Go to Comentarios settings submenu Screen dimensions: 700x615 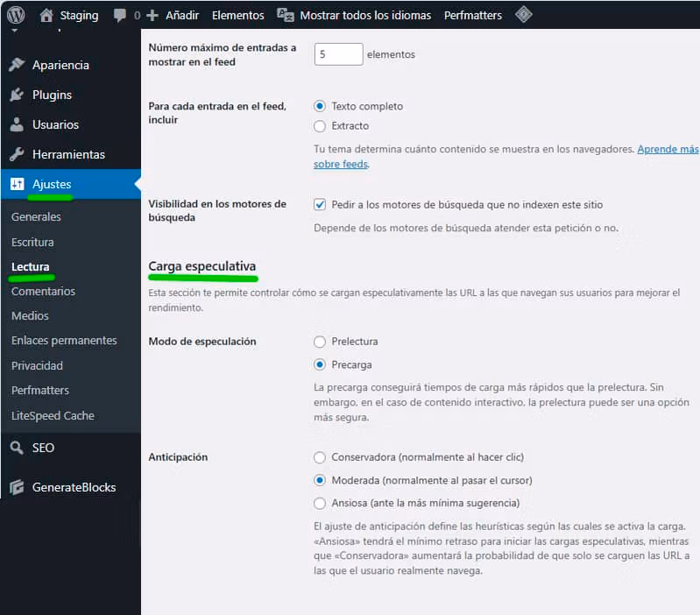pyautogui.click(x=43, y=291)
